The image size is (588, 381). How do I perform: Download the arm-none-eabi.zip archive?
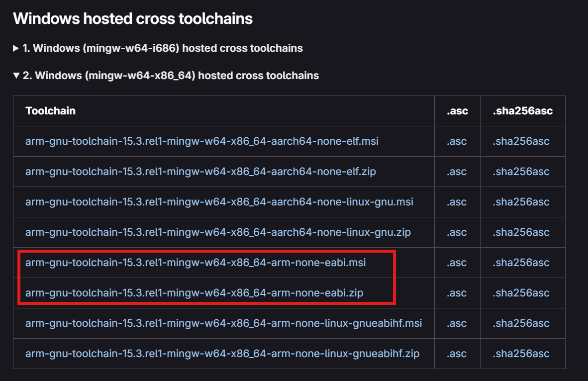(x=194, y=293)
